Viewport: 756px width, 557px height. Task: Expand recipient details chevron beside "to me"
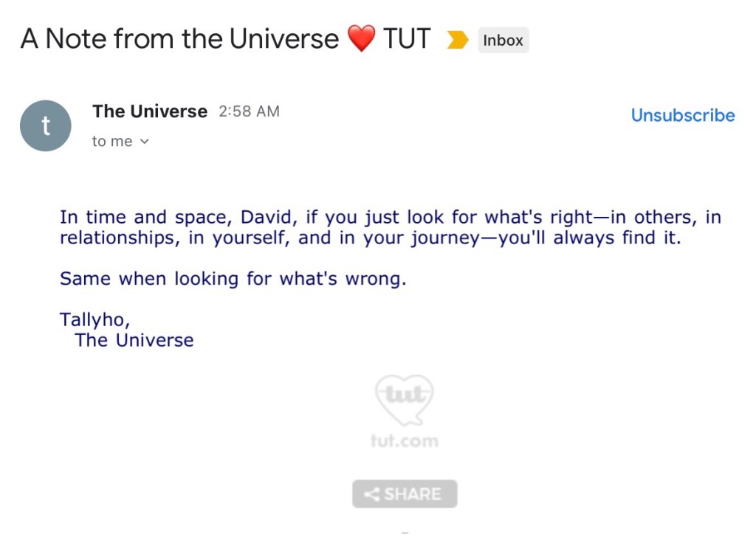click(x=145, y=142)
